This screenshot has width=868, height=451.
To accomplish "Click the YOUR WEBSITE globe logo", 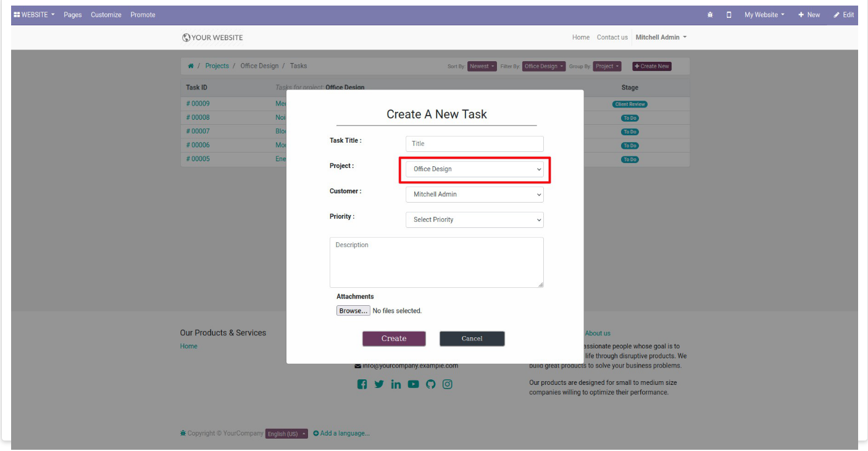I will pos(212,38).
